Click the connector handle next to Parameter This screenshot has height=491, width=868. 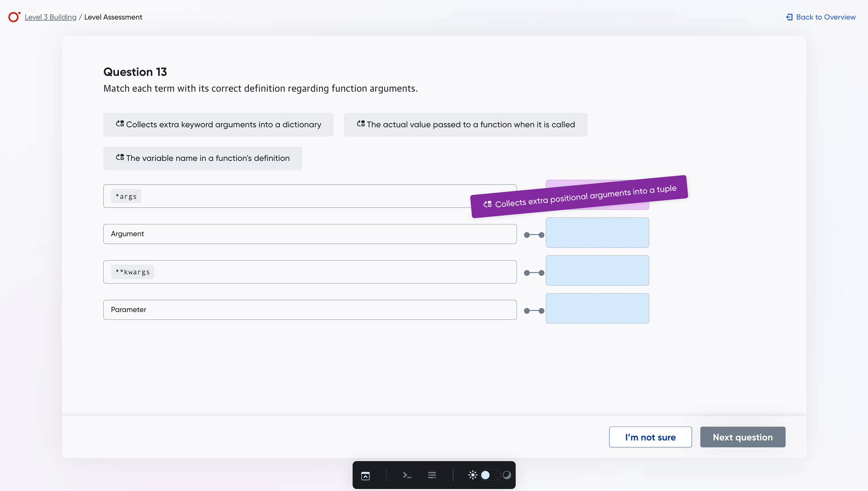click(x=534, y=311)
